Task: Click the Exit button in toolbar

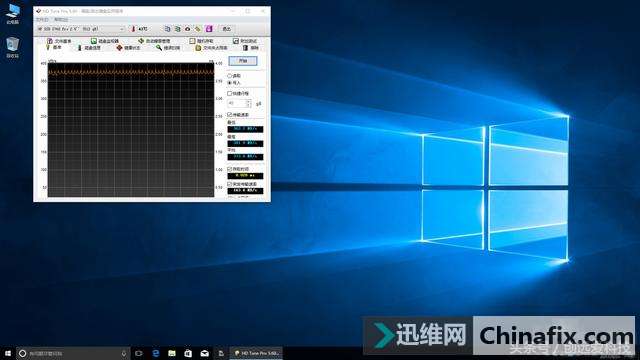Action: [227, 29]
